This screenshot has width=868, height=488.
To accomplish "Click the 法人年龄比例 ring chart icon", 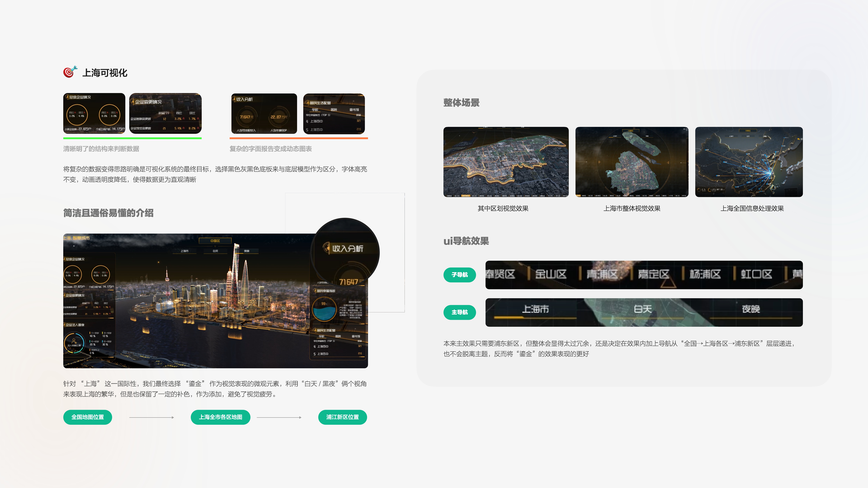I will point(74,343).
